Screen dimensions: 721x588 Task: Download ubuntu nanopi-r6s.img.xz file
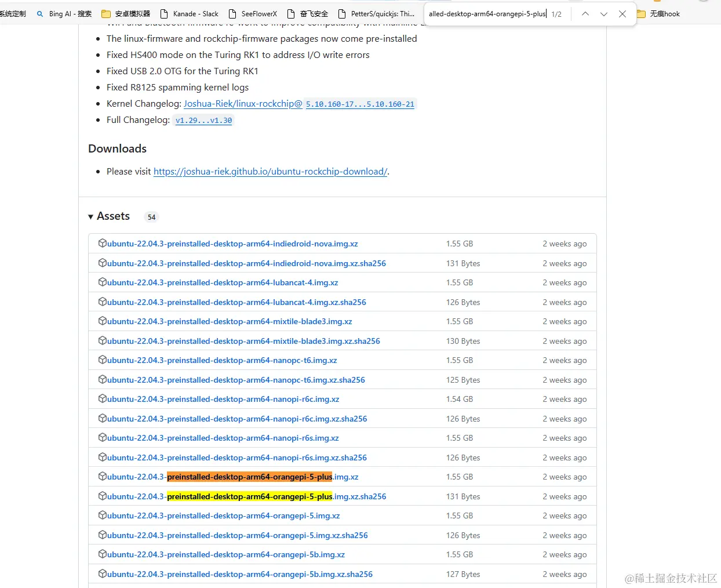click(223, 438)
